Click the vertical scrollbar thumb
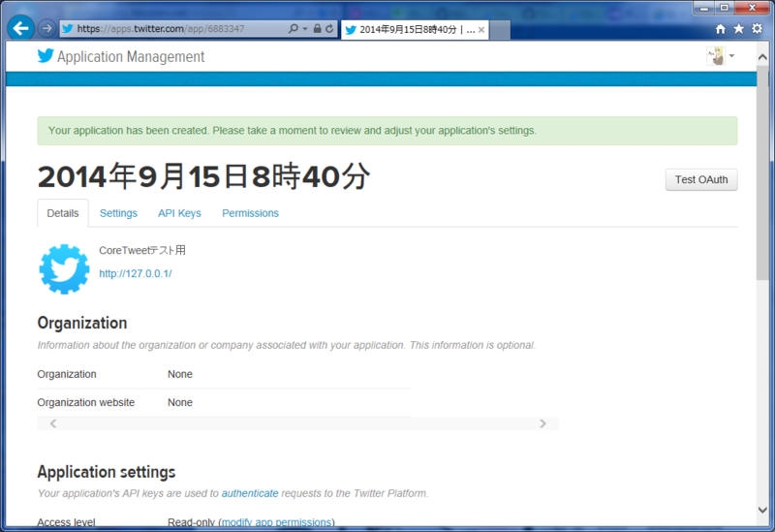This screenshot has height=532, width=775. tap(762, 173)
